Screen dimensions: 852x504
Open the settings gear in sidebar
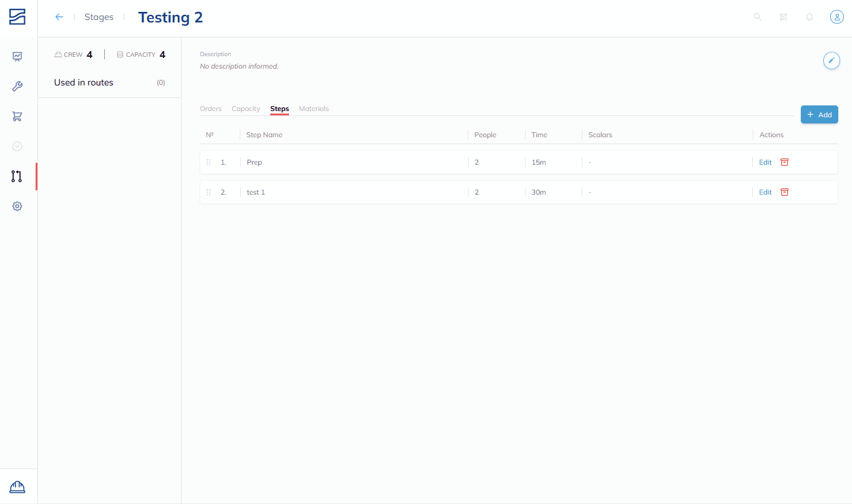coord(17,206)
